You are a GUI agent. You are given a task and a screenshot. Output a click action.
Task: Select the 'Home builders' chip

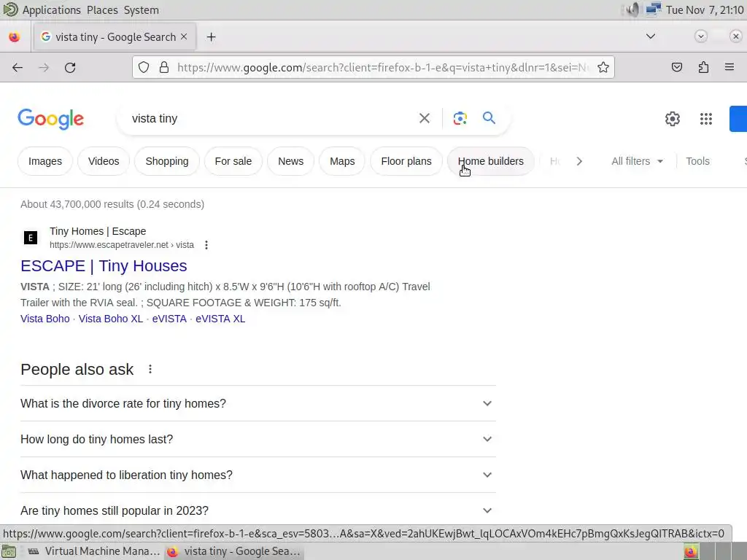coord(491,161)
